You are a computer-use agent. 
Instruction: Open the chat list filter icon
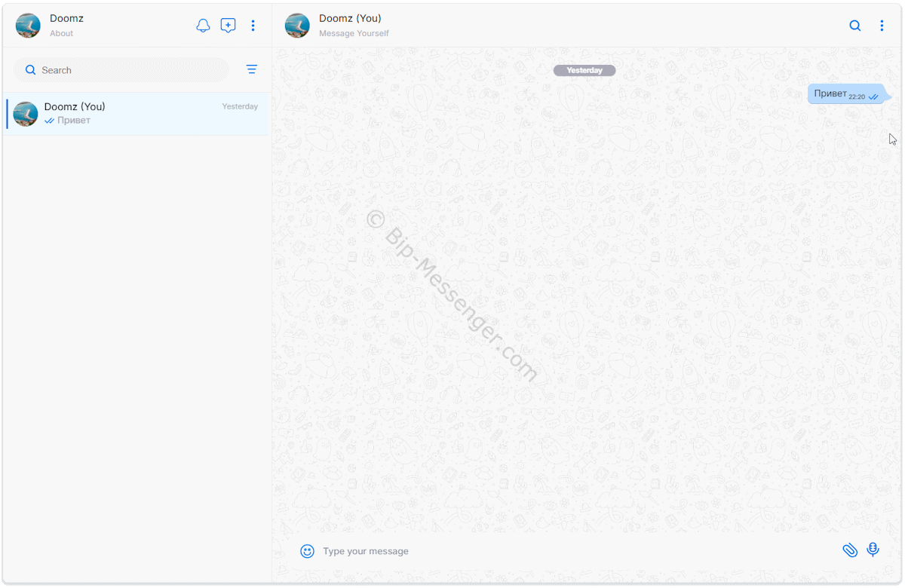(x=252, y=69)
